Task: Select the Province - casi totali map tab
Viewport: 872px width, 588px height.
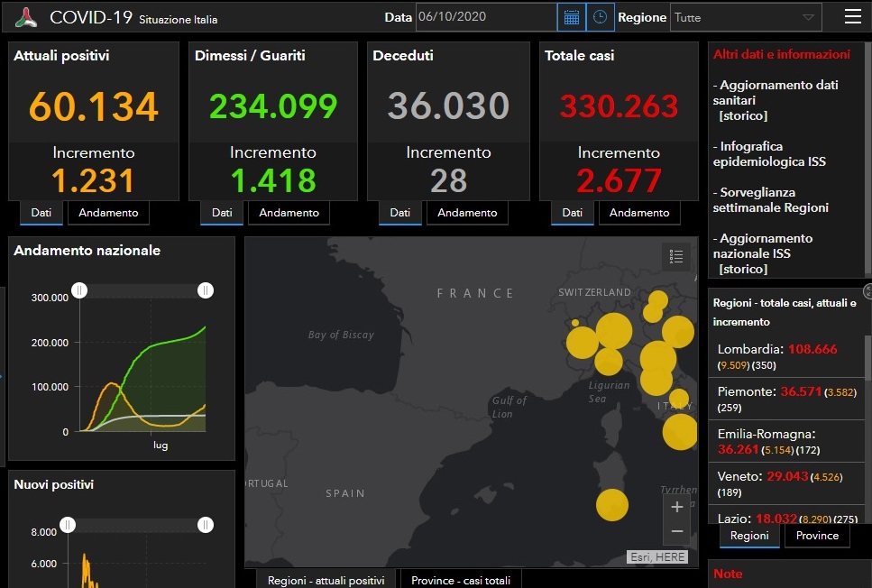Action: click(x=460, y=580)
